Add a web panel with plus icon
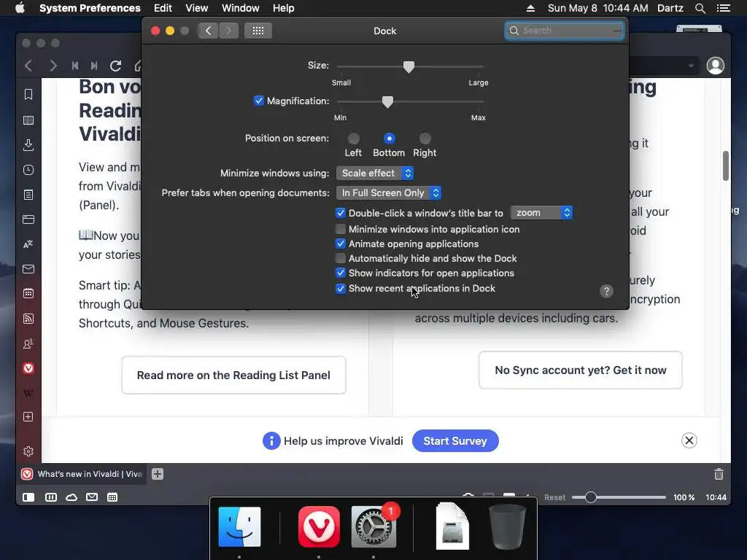 [28, 416]
